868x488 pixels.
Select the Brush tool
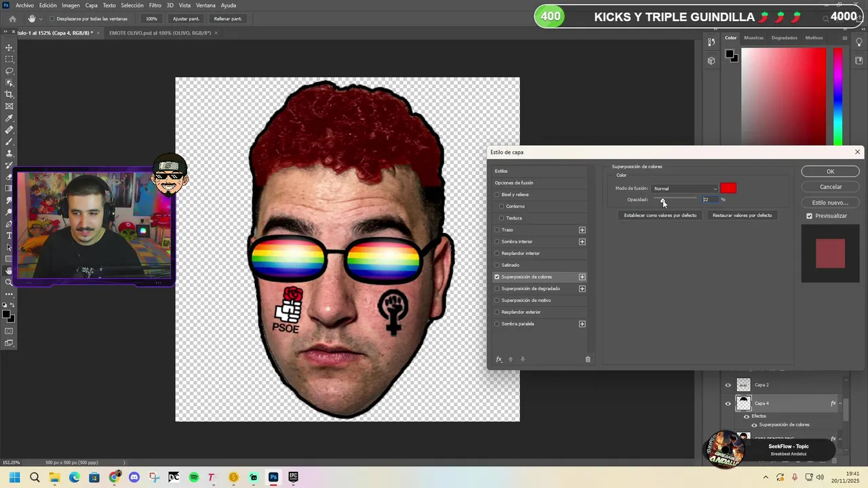tap(9, 142)
